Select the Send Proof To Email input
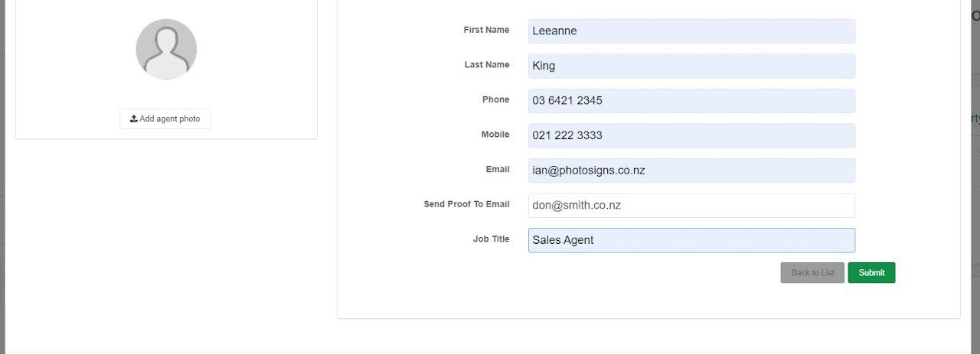The width and height of the screenshot is (980, 354). click(691, 205)
